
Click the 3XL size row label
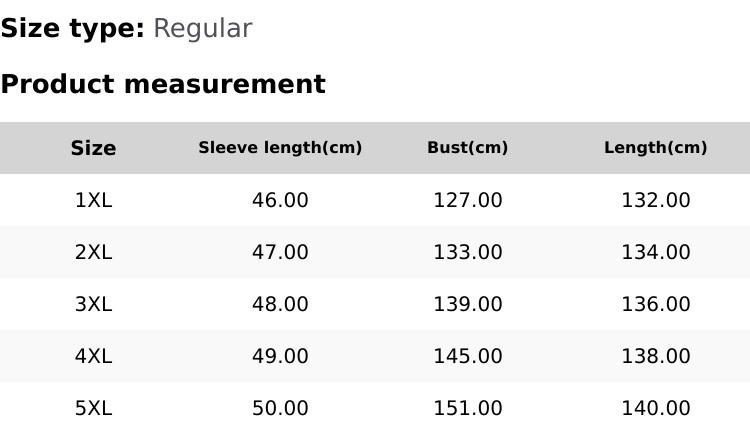click(x=93, y=304)
